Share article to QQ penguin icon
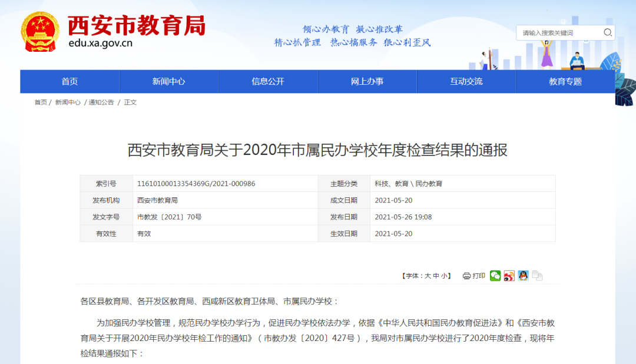Screen dimensions: 636x364 [524, 276]
